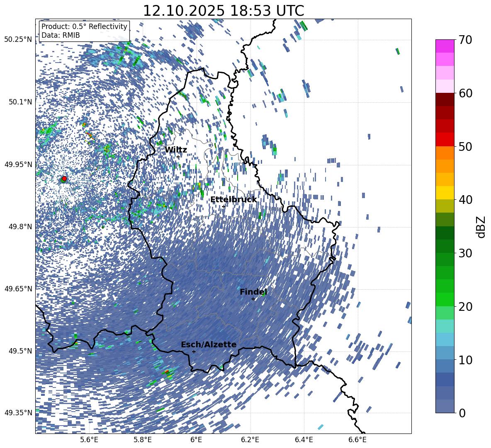The image size is (491, 448).
Task: Click the 'Data: RMIB' source text
Action: click(61, 35)
